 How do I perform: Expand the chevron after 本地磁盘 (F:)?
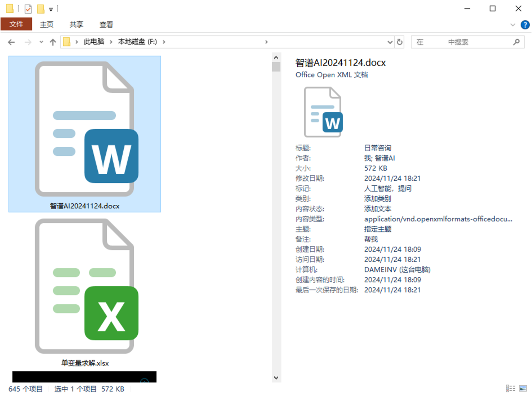click(164, 42)
